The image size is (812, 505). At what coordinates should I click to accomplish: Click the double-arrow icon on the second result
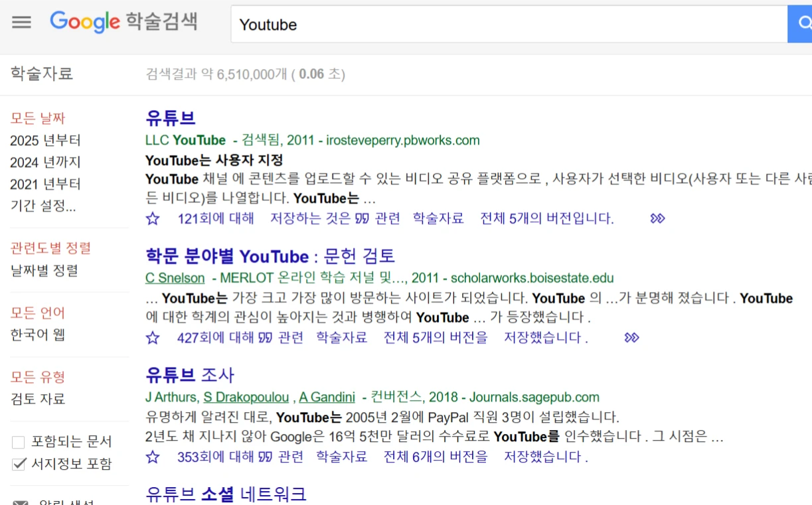pos(631,338)
